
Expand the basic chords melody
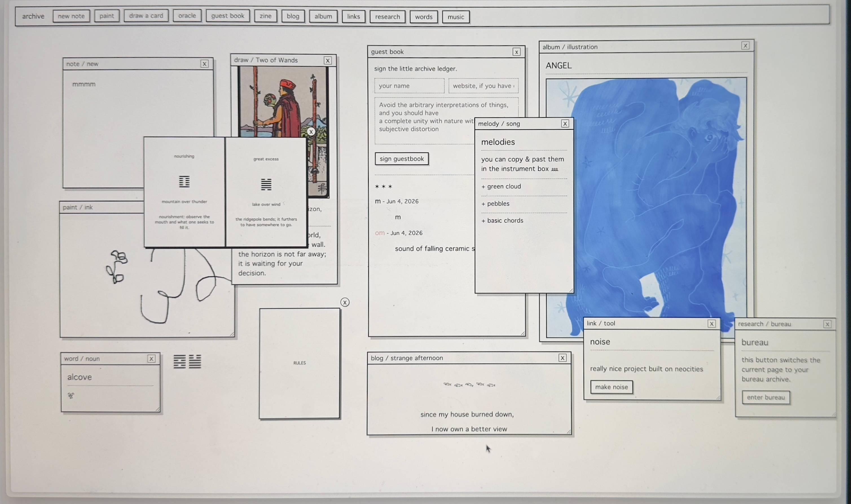click(x=502, y=220)
